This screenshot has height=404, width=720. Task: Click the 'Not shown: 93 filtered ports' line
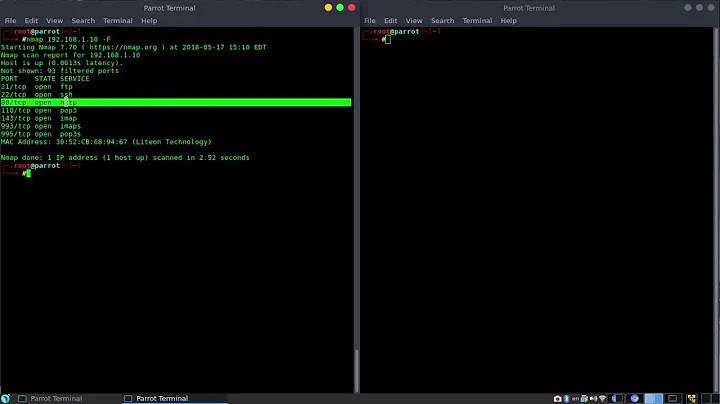tap(60, 71)
